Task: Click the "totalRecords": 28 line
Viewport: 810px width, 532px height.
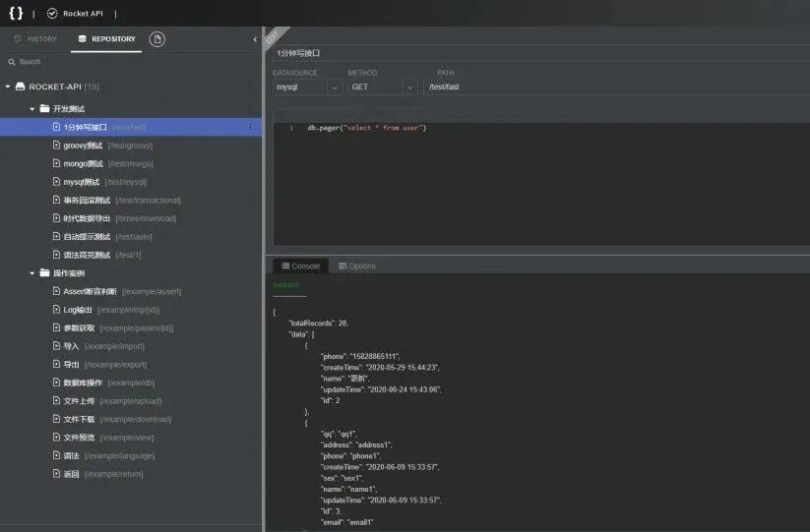Action: pyautogui.click(x=318, y=323)
